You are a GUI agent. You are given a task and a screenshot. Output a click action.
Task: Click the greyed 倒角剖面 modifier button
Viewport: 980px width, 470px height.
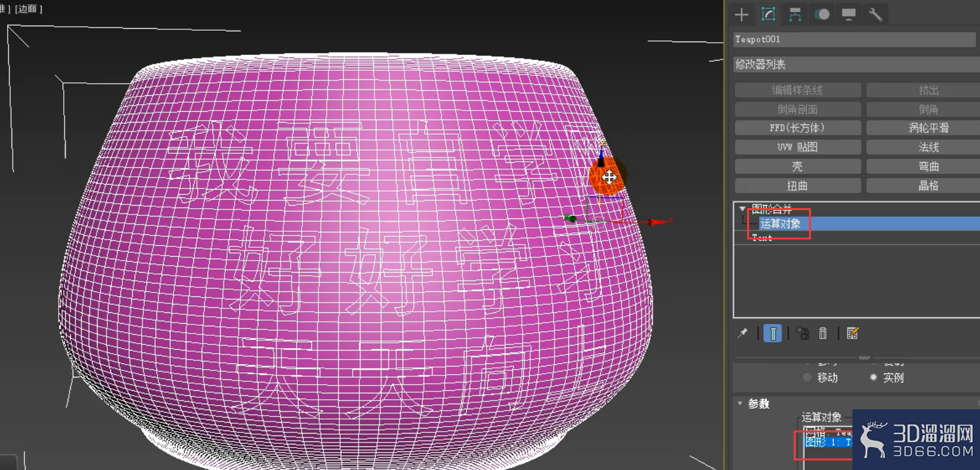coord(798,109)
